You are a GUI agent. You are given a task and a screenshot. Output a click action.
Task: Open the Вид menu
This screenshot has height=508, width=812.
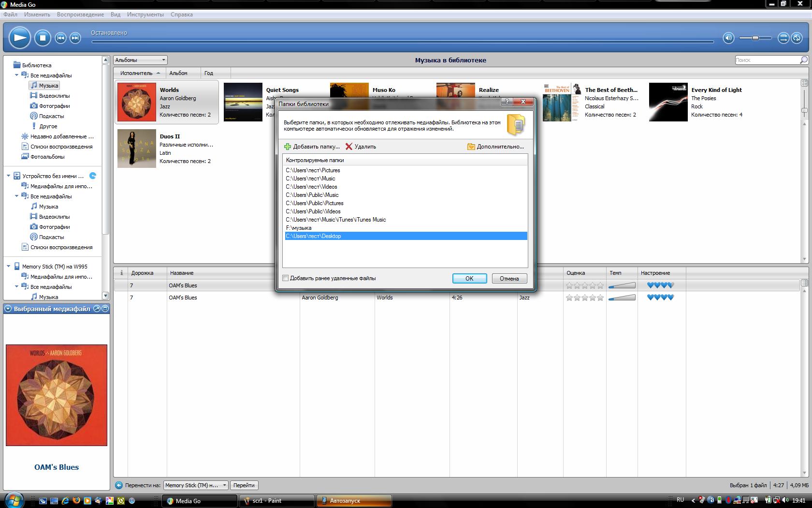116,15
